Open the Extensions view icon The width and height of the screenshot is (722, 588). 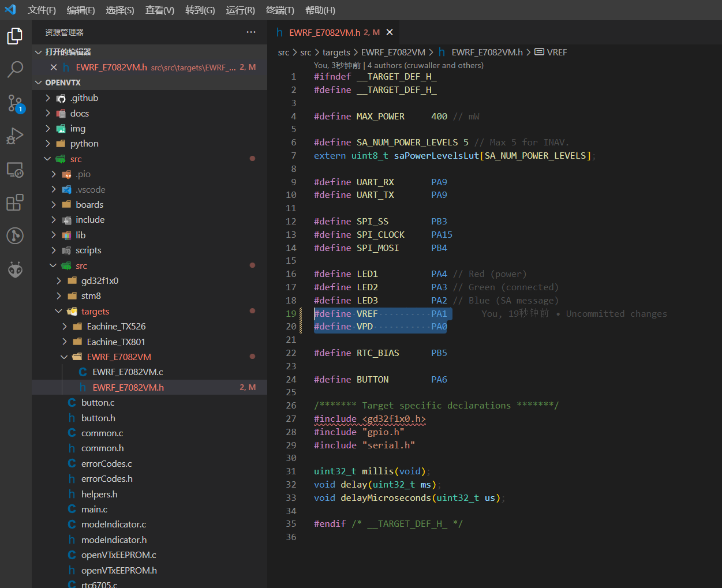pyautogui.click(x=15, y=203)
